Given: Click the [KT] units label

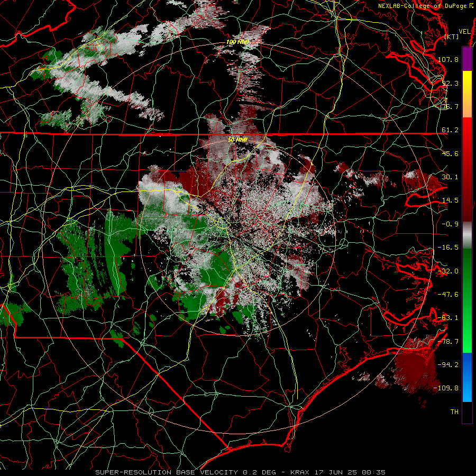Looking at the screenshot, I should pyautogui.click(x=452, y=36).
